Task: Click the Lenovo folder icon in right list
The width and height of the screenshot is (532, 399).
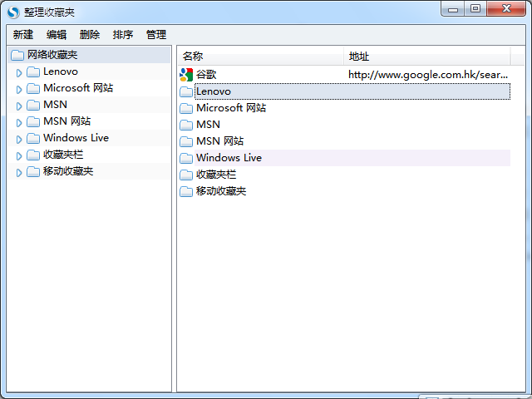Action: [186, 91]
